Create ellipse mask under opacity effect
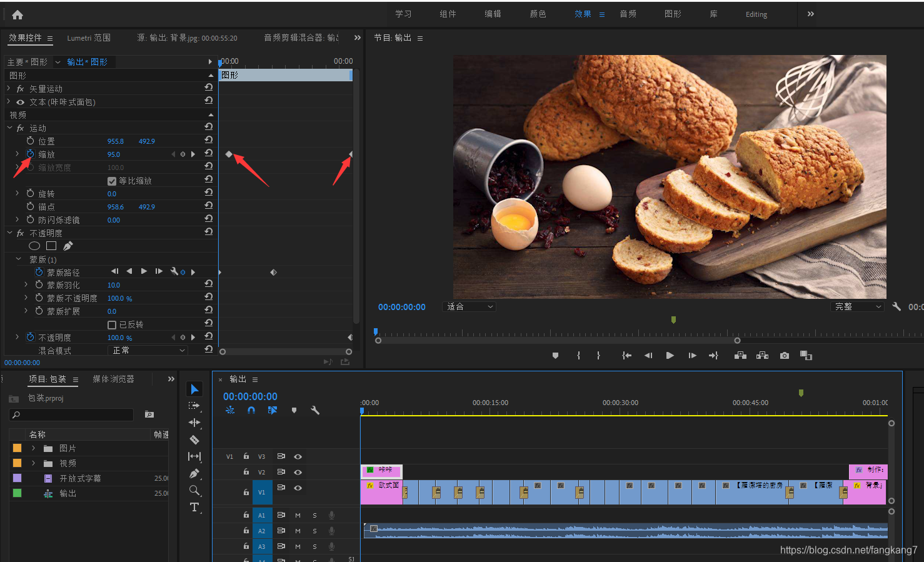 (x=34, y=246)
